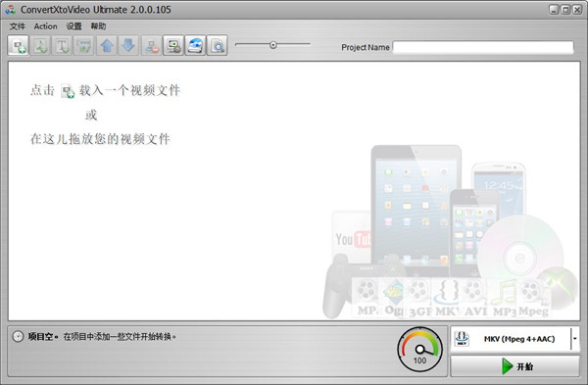Click the 载入一个视频文件 text
The image size is (588, 385).
[x=129, y=90]
